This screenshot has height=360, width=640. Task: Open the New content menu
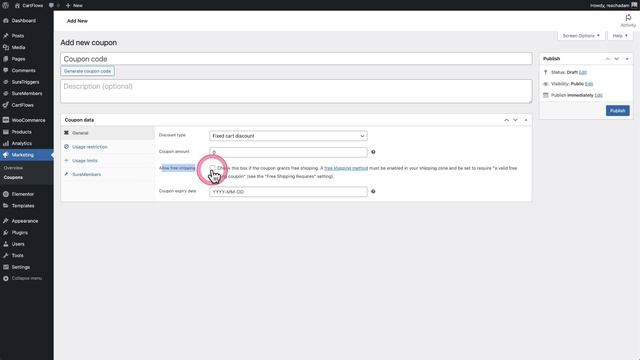point(74,5)
